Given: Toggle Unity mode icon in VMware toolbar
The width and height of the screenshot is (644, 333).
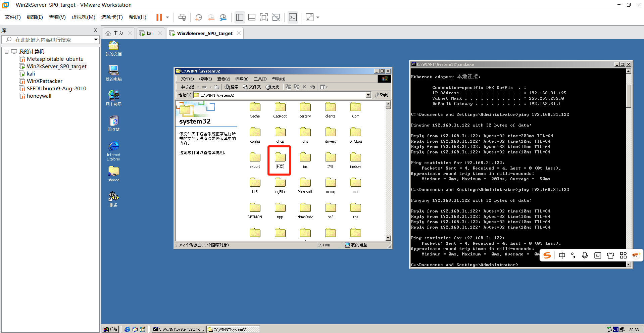Looking at the screenshot, I should click(x=276, y=17).
